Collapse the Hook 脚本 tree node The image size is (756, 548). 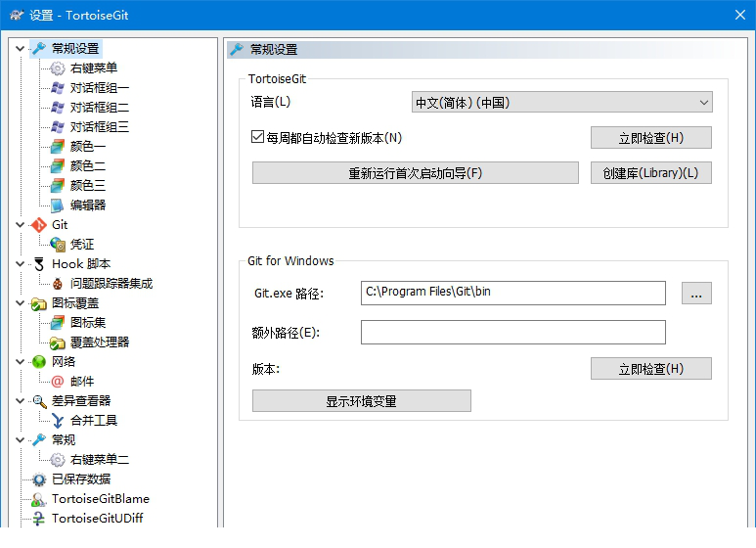pos(20,264)
